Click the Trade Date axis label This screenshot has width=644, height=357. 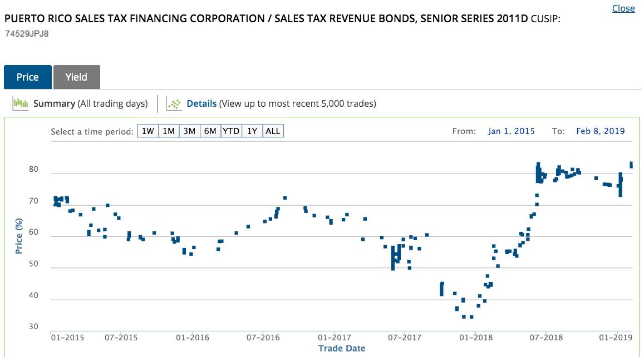(342, 349)
